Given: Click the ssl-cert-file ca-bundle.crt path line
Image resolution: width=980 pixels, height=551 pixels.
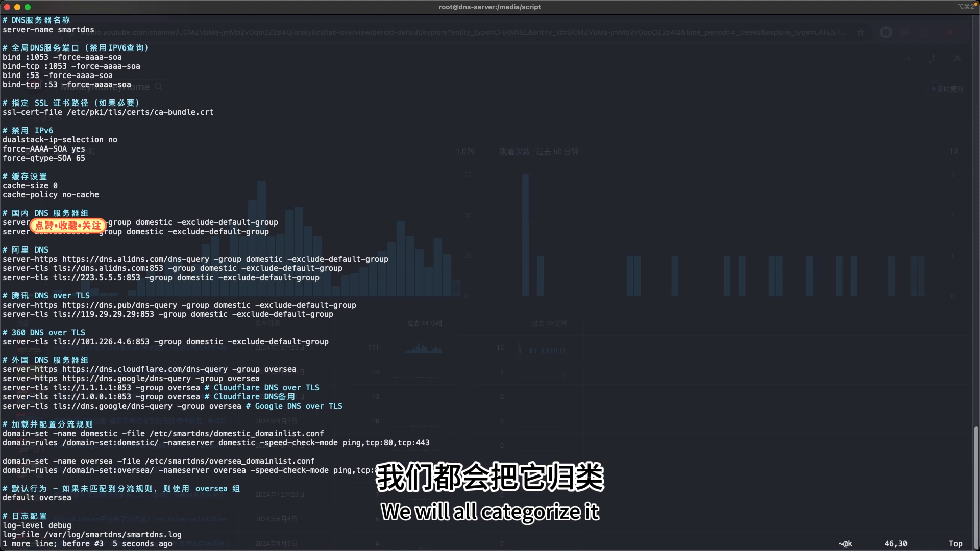Looking at the screenshot, I should [108, 112].
